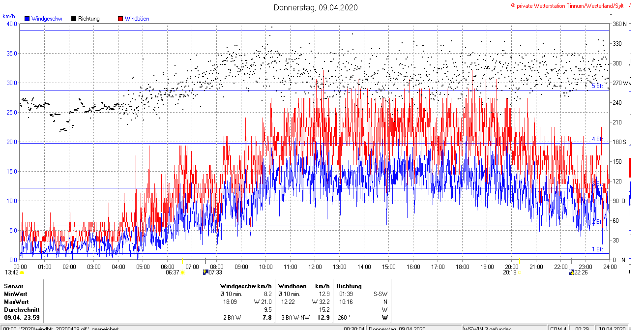Click the Windböen legend label
644x330 pixels.
tap(137, 19)
